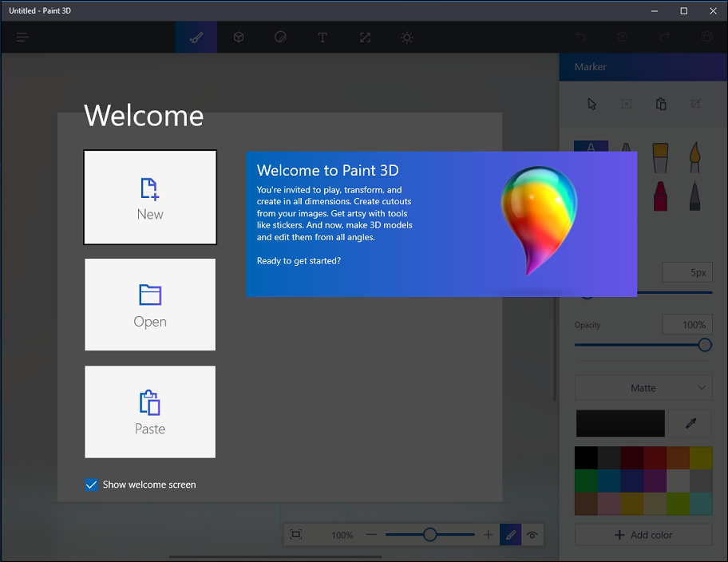Viewport: 728px width, 562px height.
Task: Click the Marker panel header
Action: point(643,67)
